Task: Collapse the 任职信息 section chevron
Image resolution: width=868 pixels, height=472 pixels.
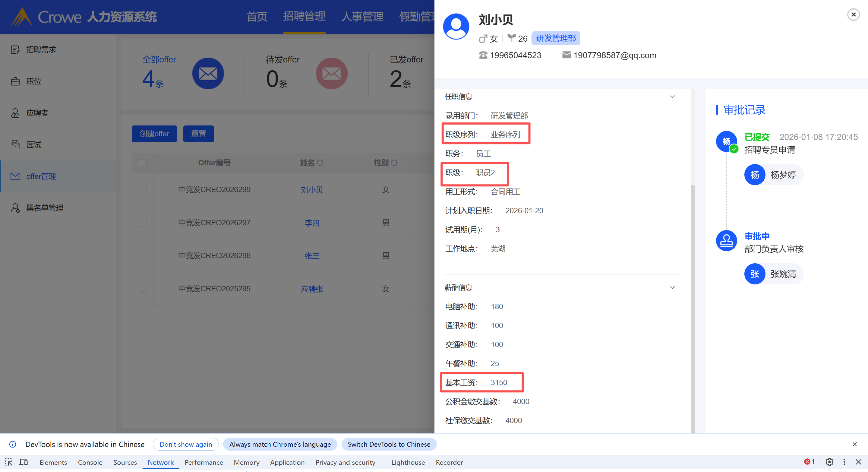Action: click(x=672, y=97)
